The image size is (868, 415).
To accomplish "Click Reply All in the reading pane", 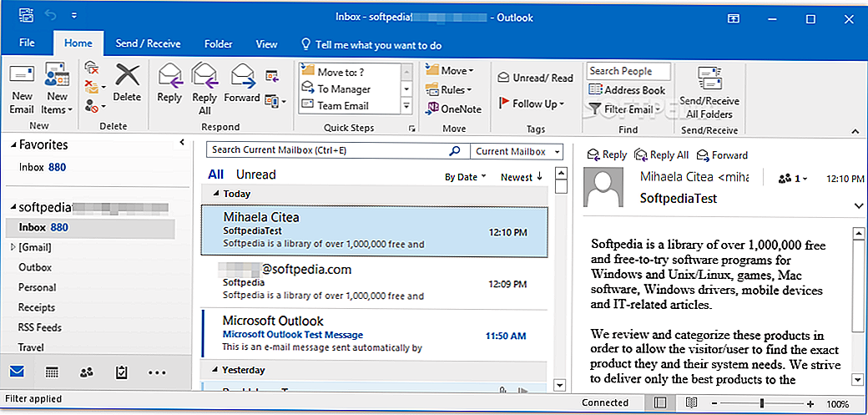I will click(x=662, y=155).
